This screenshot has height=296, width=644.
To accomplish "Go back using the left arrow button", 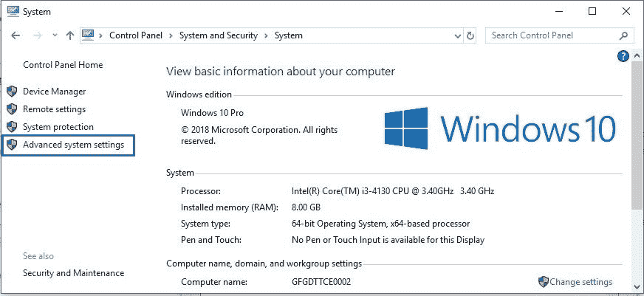I will (x=16, y=35).
